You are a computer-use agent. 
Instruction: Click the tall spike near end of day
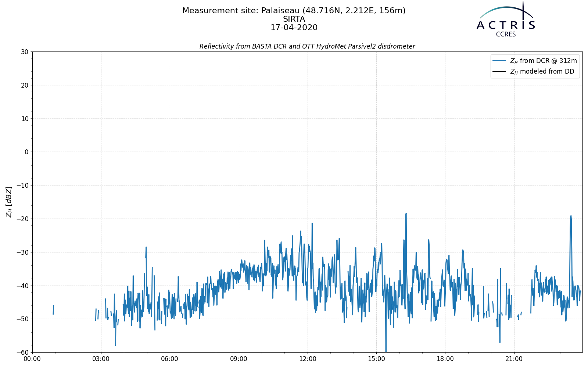[571, 216]
